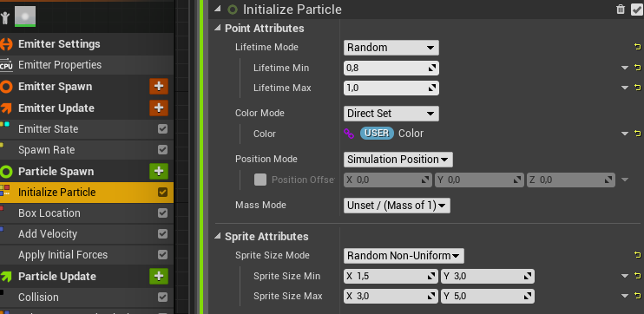Click the Particle Spawn green circle icon
644x314 pixels.
tap(6, 171)
